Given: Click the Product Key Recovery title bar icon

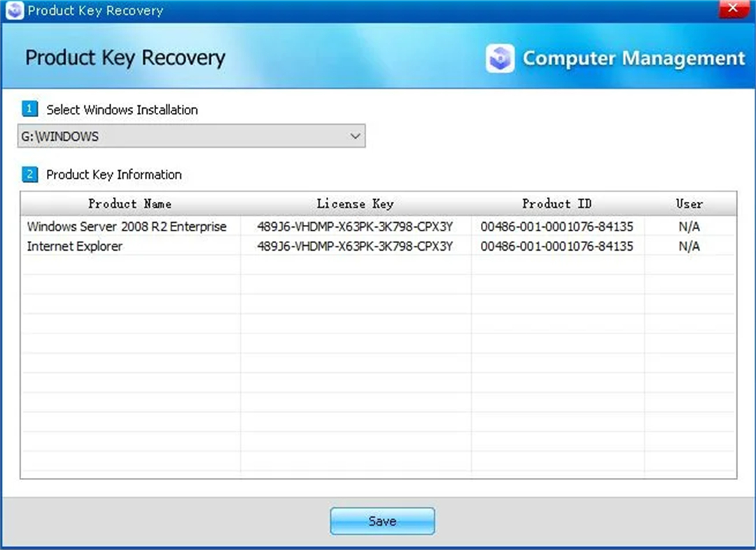Looking at the screenshot, I should click(14, 11).
